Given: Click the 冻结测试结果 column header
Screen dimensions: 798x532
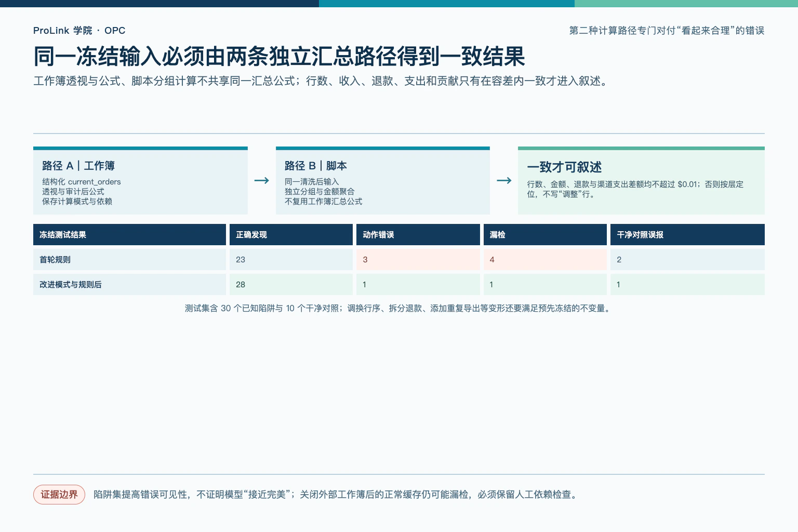Looking at the screenshot, I should 129,235.
